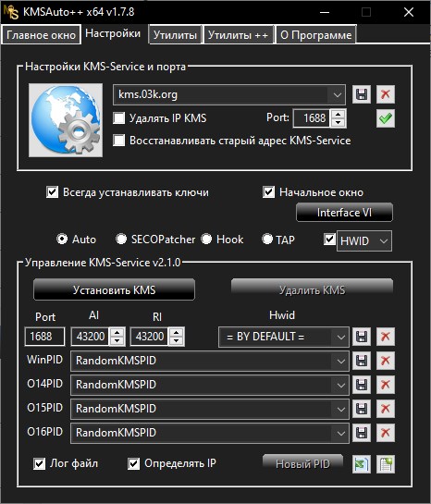Select the TAP radio button

tap(267, 239)
